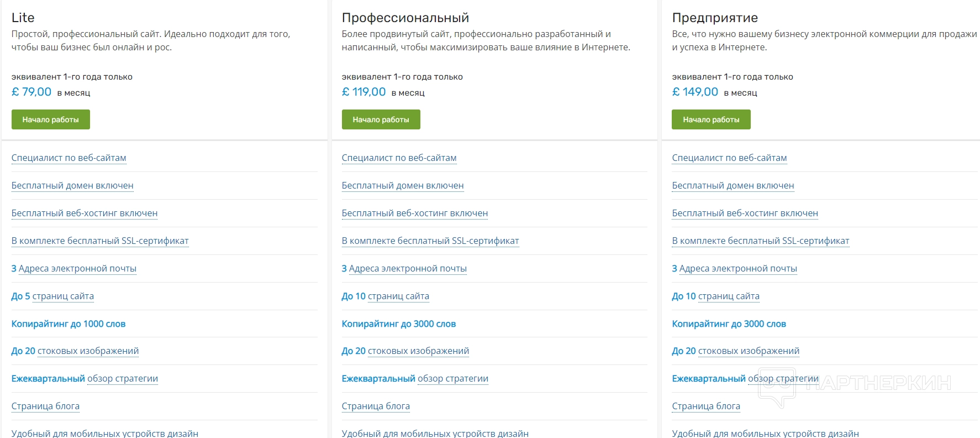The width and height of the screenshot is (980, 438).
Task: Click "Удобный для мобильных устройств дизайн" under Профессиональный
Action: pos(435,433)
